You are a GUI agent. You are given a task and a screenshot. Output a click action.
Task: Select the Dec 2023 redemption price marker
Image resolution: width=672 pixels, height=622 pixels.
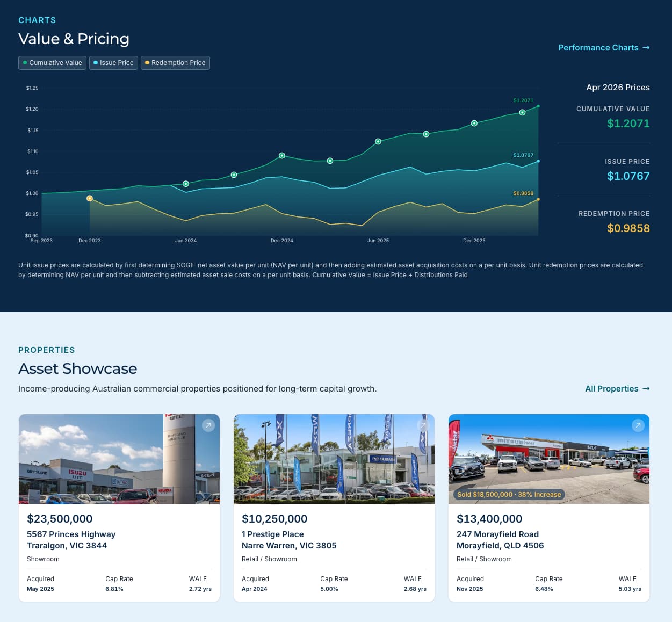tap(90, 199)
